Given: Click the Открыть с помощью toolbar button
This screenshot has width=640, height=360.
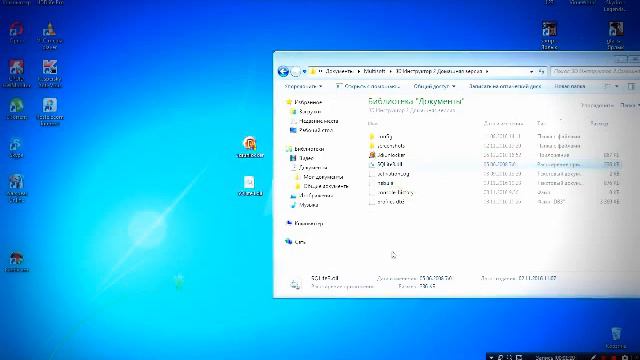Looking at the screenshot, I should pos(368,86).
